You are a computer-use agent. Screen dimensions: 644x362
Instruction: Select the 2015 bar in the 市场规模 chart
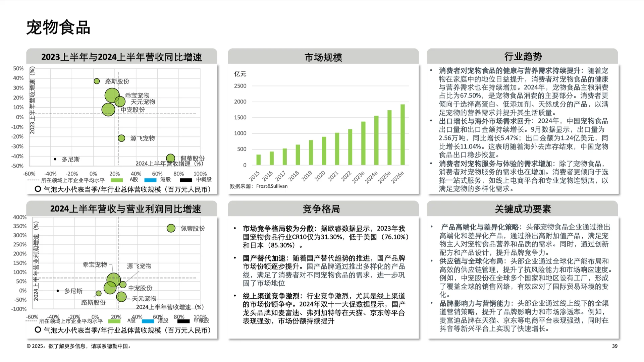(x=258, y=160)
